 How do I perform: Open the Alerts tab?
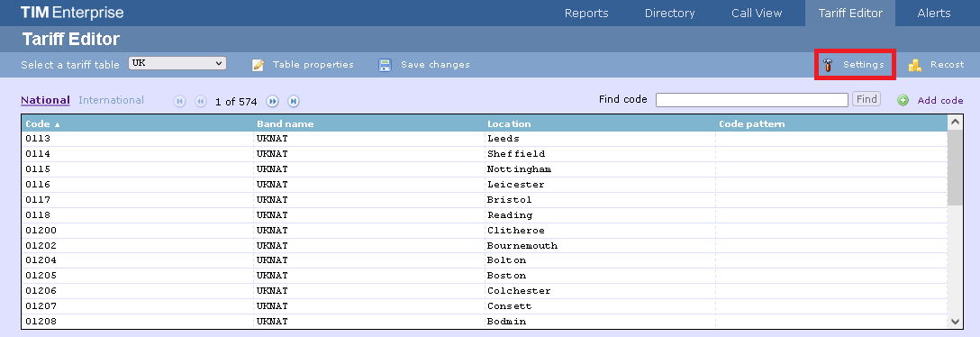(x=934, y=14)
